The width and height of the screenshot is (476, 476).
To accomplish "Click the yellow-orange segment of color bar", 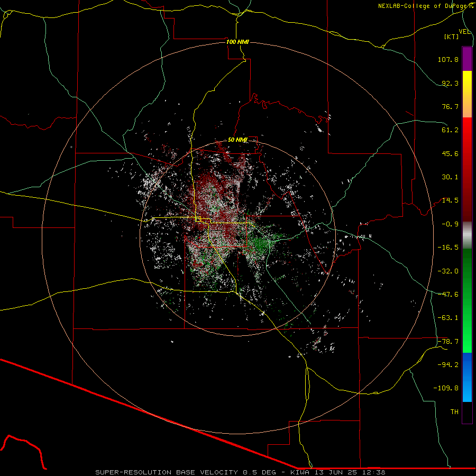I will (467, 94).
